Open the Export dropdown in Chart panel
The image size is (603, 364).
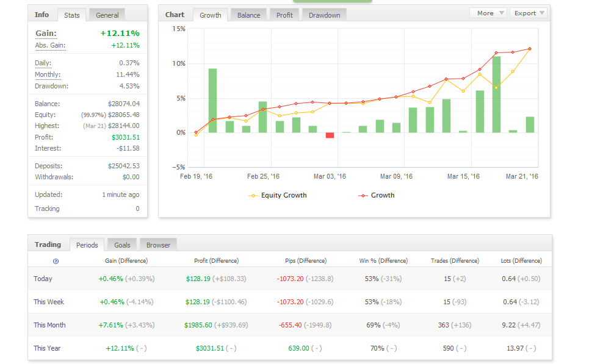[529, 13]
